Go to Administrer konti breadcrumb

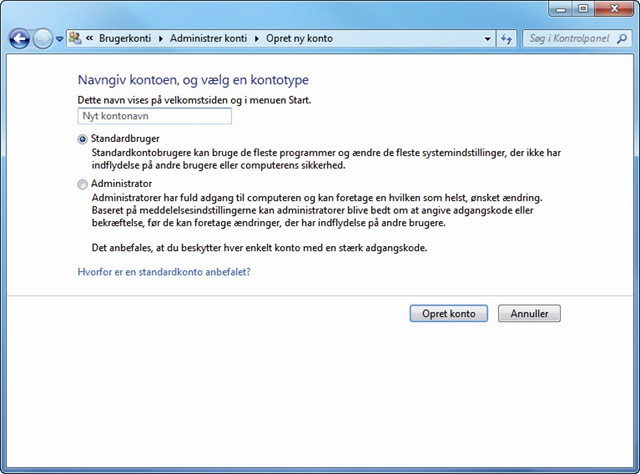[x=209, y=38]
